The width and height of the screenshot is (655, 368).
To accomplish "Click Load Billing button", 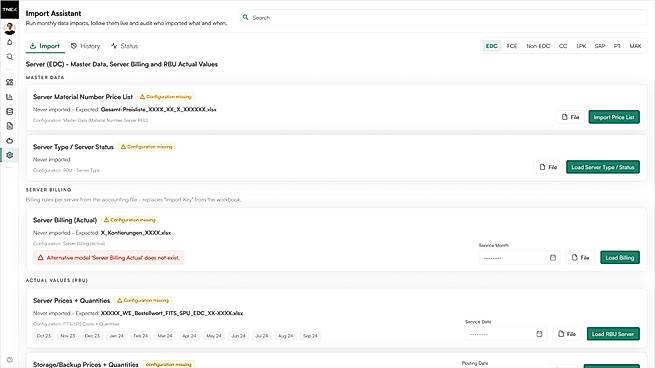I will point(620,258).
